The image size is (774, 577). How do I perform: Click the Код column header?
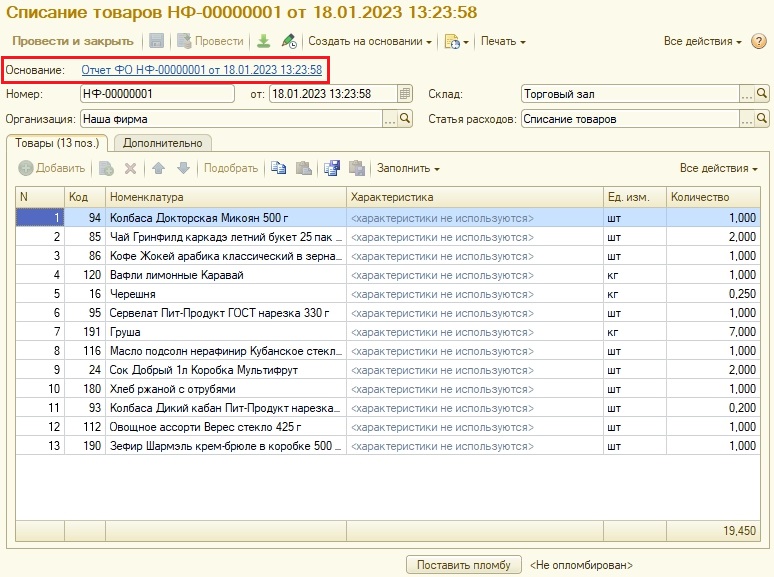tap(85, 197)
